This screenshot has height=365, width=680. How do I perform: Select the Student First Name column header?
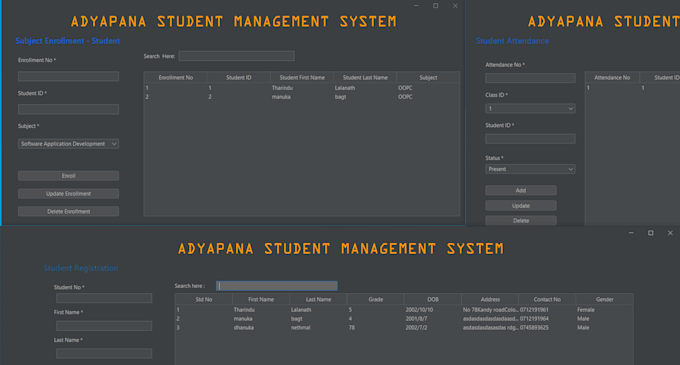click(x=302, y=78)
